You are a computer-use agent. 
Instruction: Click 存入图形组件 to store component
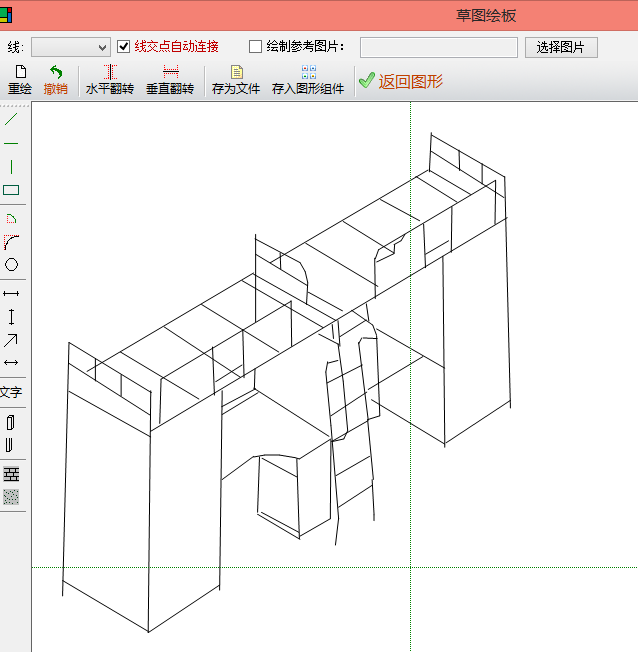click(308, 80)
